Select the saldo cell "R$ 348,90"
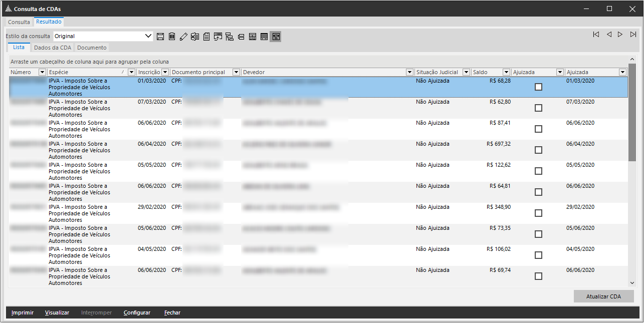The image size is (644, 323). point(499,207)
